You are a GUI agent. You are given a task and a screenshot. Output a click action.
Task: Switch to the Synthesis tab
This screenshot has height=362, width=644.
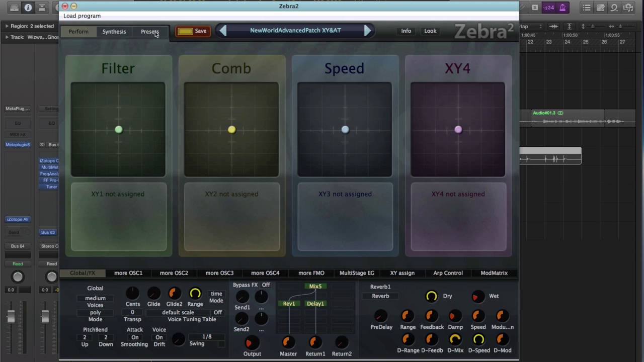pyautogui.click(x=114, y=32)
